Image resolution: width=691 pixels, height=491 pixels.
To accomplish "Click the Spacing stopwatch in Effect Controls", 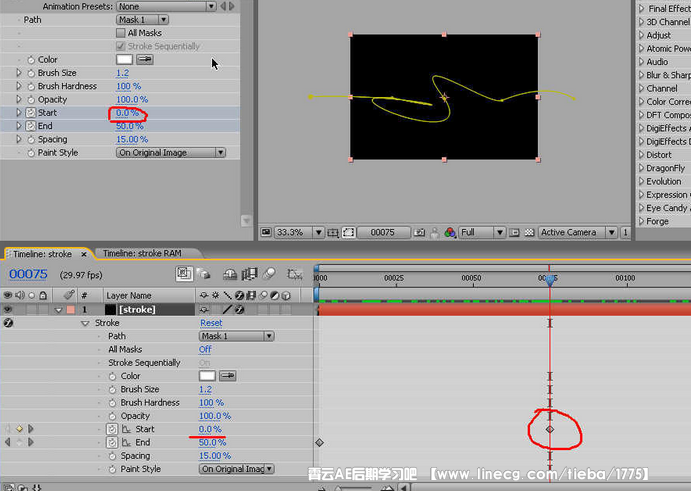I will (31, 140).
